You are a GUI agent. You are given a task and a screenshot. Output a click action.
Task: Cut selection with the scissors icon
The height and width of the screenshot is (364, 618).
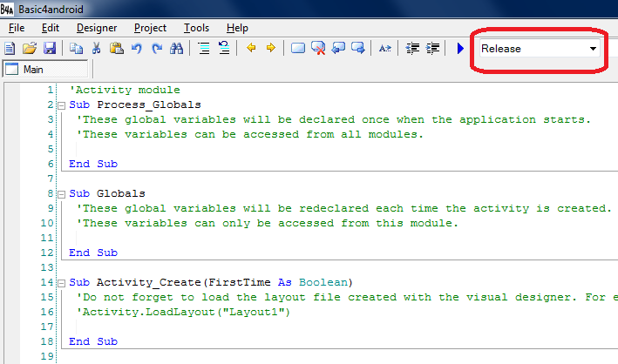click(x=96, y=49)
